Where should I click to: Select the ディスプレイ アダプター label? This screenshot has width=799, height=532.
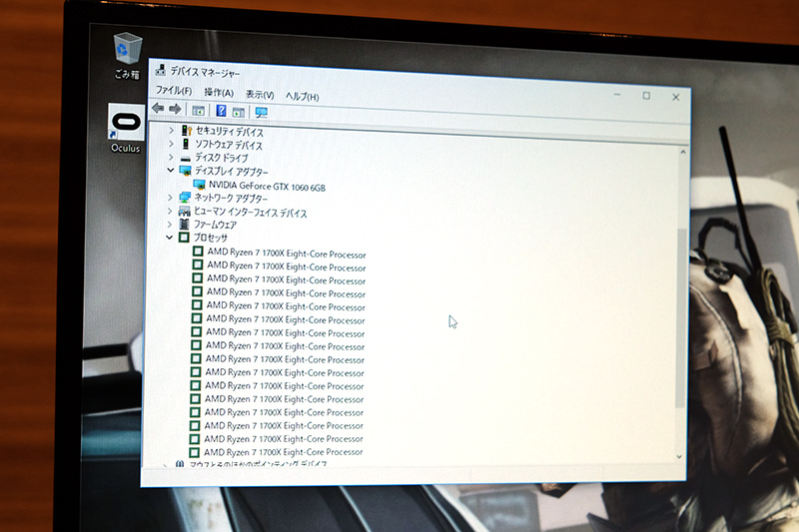pos(231,172)
